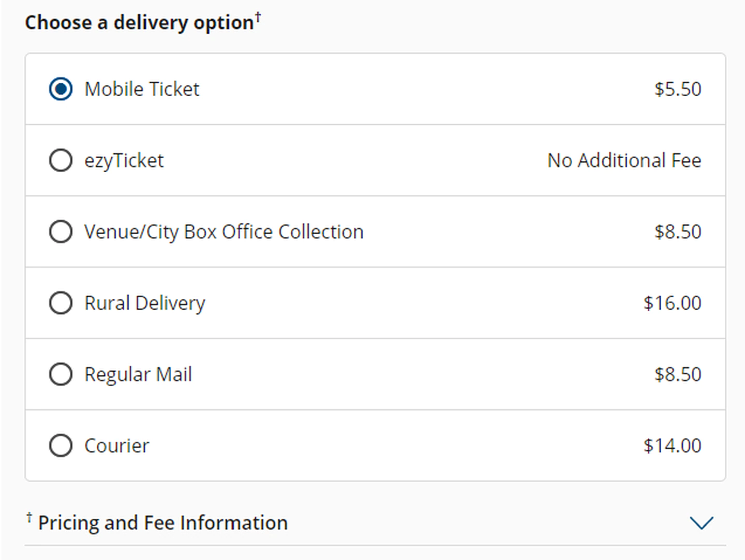745x560 pixels.
Task: Select Venue/City Box Office Collection
Action: click(61, 232)
